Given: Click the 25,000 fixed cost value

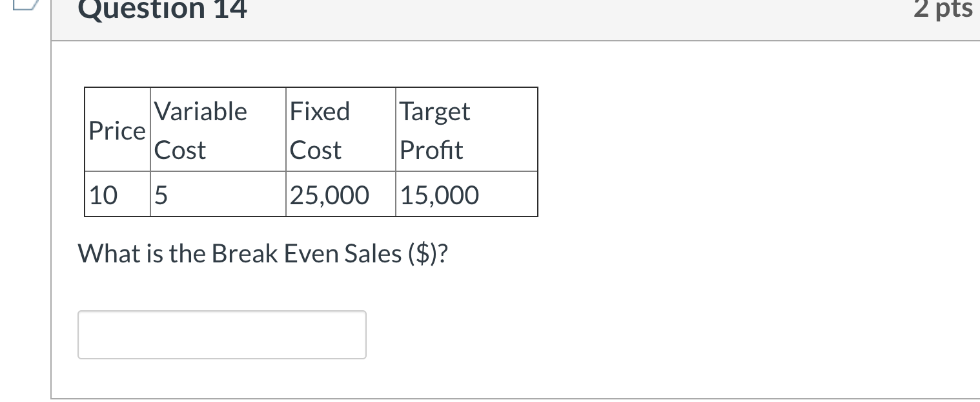Looking at the screenshot, I should click(329, 194).
